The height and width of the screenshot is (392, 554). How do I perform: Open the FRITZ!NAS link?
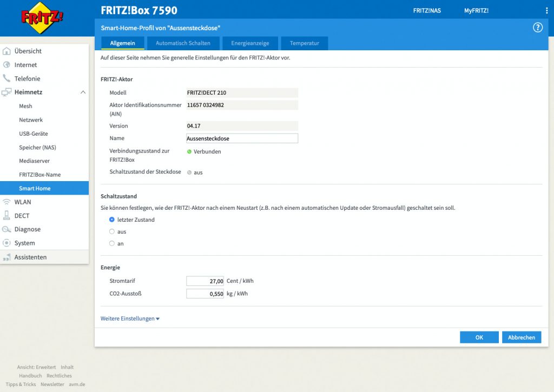click(427, 11)
